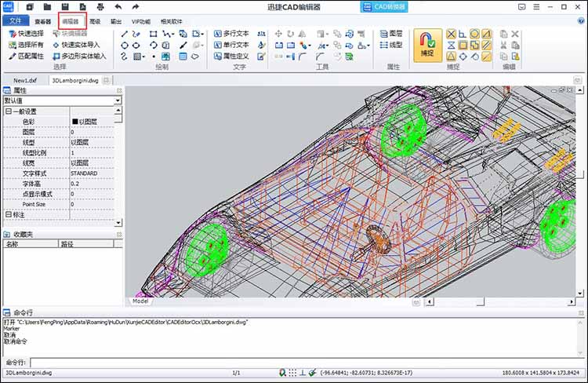
Task: Select the Rectangle drawing tool
Action: (153, 34)
